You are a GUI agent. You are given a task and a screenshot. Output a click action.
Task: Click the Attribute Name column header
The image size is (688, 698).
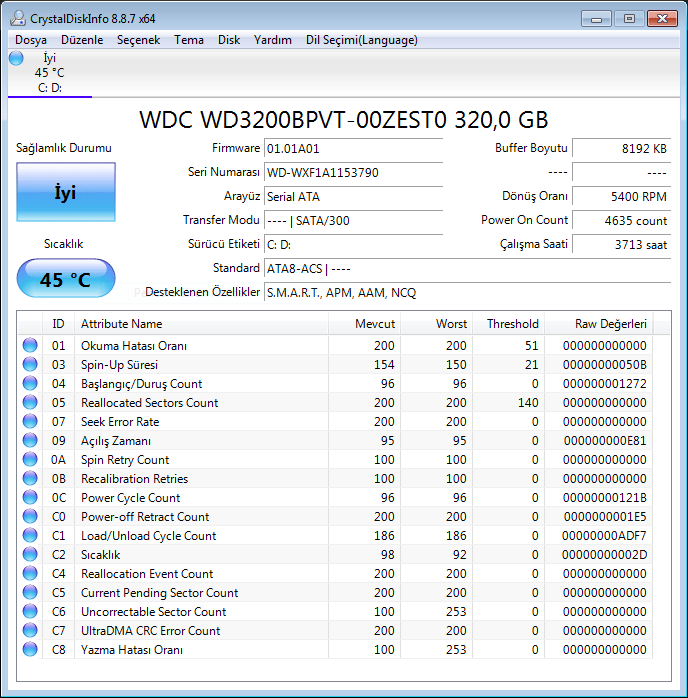201,324
